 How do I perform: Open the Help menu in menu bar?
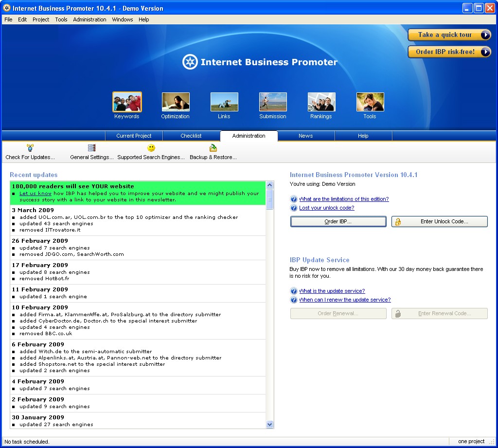[x=144, y=19]
